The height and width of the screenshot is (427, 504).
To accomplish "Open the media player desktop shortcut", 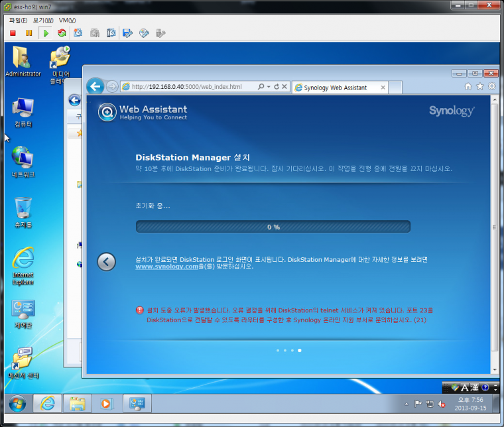I will point(60,65).
